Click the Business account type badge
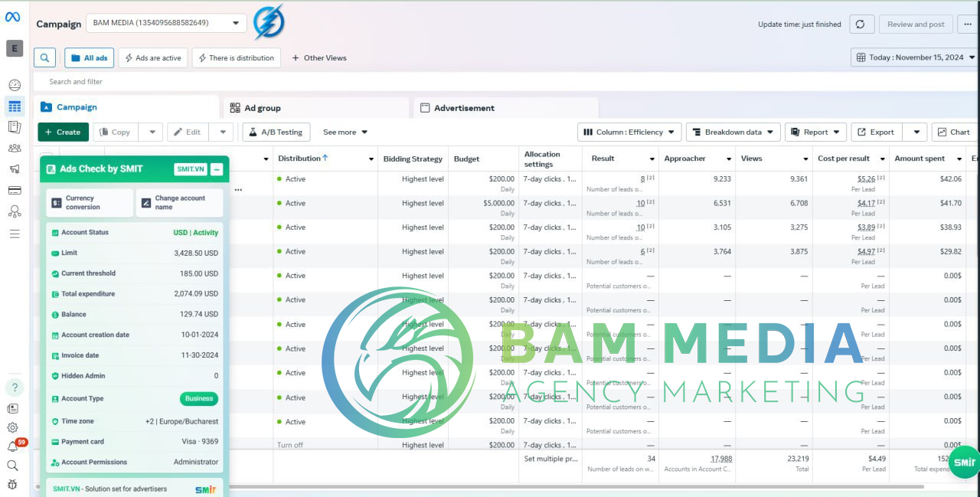This screenshot has height=497, width=980. [199, 398]
